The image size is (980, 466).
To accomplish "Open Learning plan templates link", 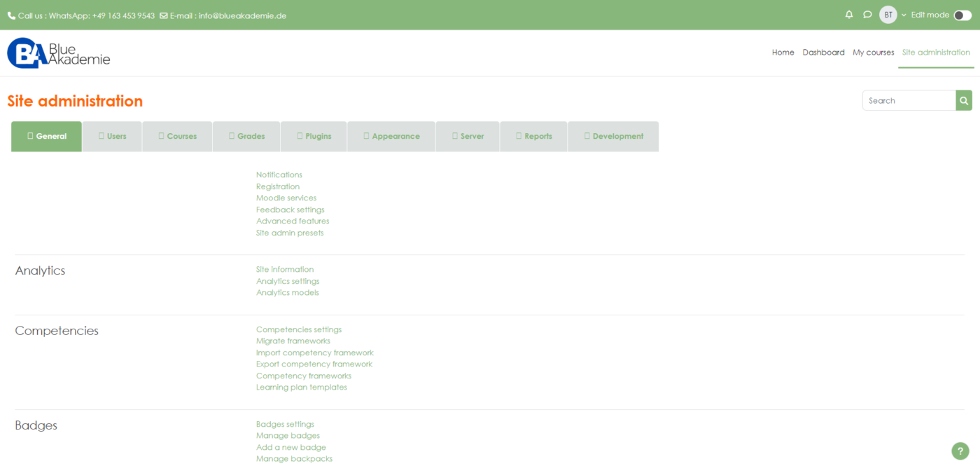I will pos(302,387).
